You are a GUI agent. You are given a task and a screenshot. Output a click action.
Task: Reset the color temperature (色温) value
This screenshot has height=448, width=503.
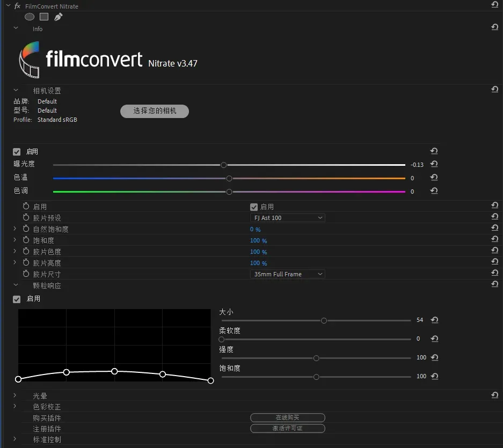tap(434, 178)
